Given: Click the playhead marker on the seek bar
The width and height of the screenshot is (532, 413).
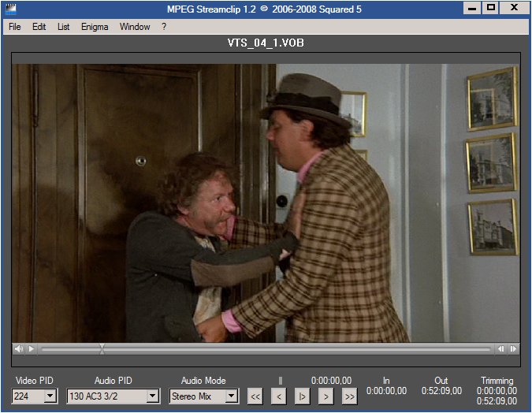Looking at the screenshot, I should click(x=102, y=348).
